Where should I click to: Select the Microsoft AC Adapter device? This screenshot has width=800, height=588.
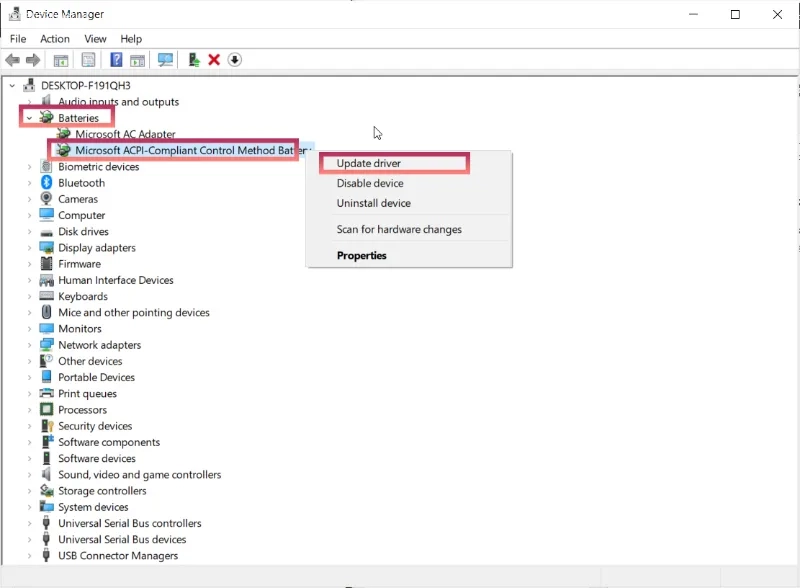pos(125,134)
